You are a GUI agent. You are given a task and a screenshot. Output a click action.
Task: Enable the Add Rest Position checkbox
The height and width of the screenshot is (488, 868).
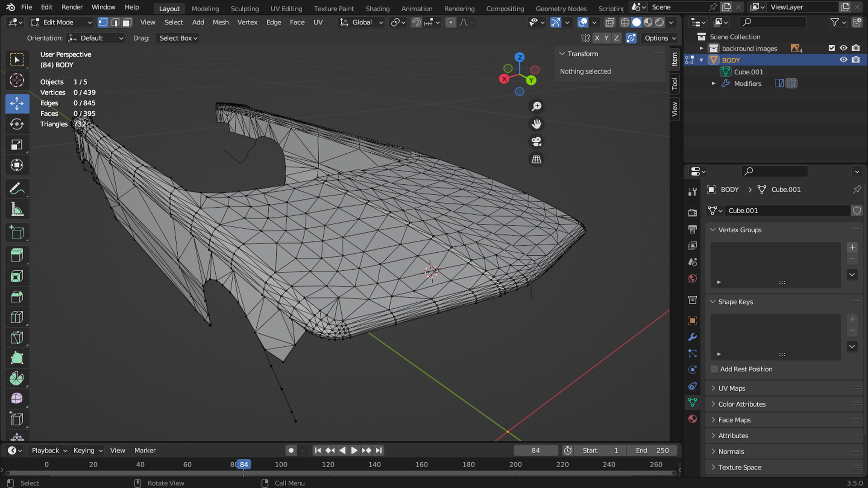pos(714,369)
